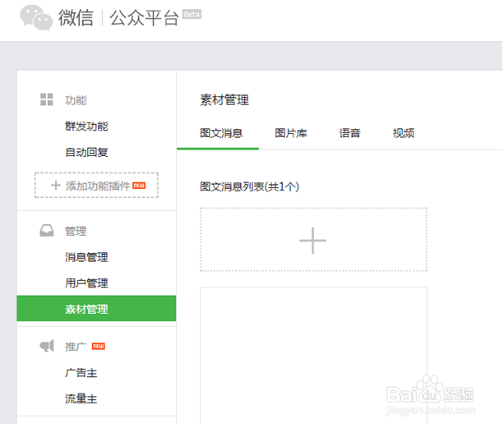The image size is (504, 428).
Task: Click the WeChat logo icon
Action: pos(36,17)
